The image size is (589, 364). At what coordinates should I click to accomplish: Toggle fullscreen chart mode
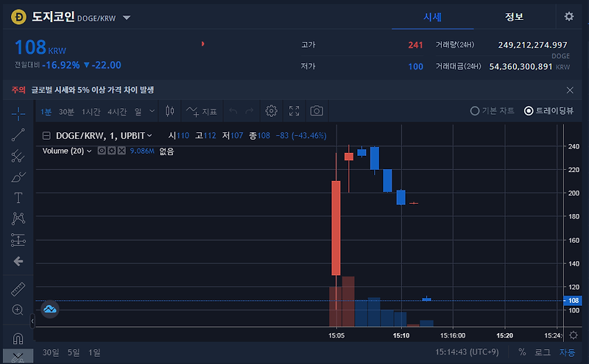[294, 111]
